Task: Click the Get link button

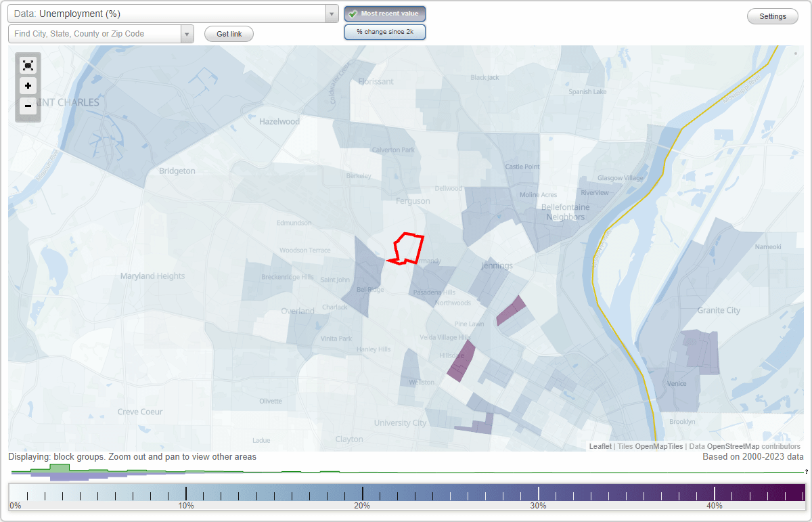Action: 229,34
